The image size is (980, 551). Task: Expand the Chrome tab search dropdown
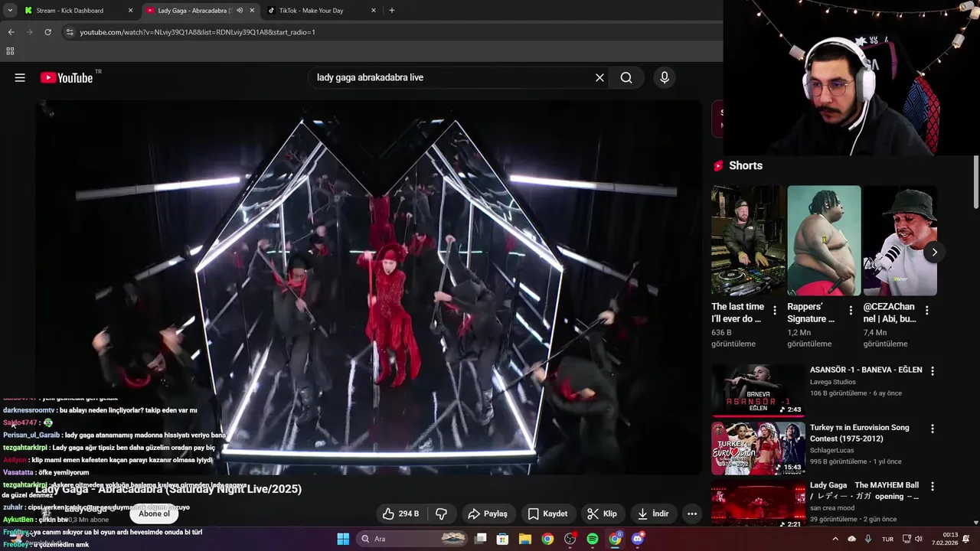[10, 11]
